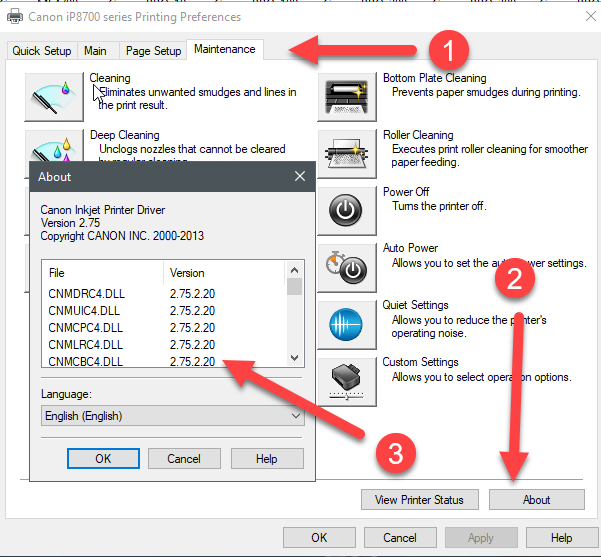
Task: Click the Deep Cleaning icon button
Action: click(54, 146)
